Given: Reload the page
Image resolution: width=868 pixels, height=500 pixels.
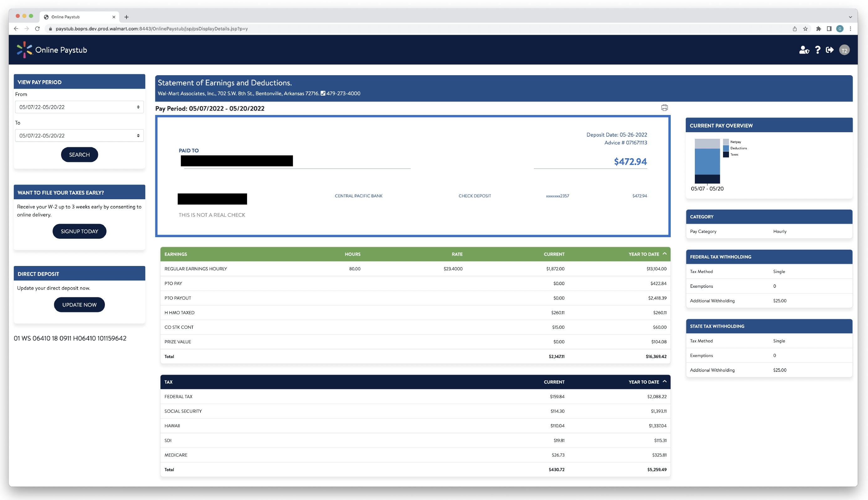Looking at the screenshot, I should tap(37, 29).
